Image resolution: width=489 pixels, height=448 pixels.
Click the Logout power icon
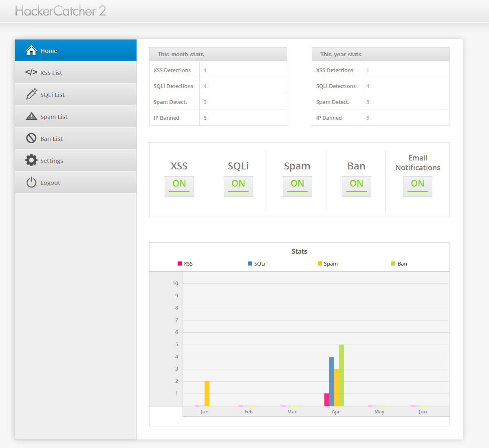(x=31, y=182)
